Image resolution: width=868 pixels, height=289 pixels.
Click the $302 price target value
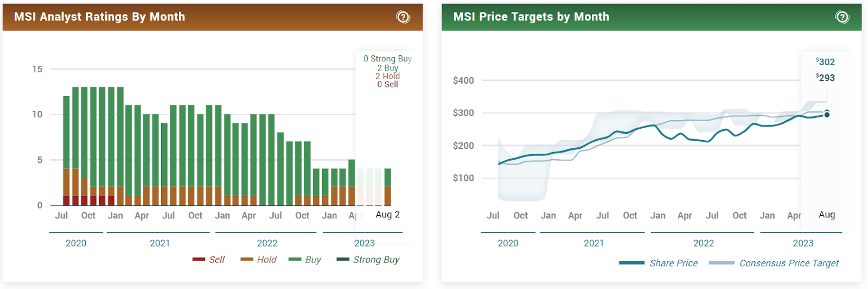click(826, 62)
